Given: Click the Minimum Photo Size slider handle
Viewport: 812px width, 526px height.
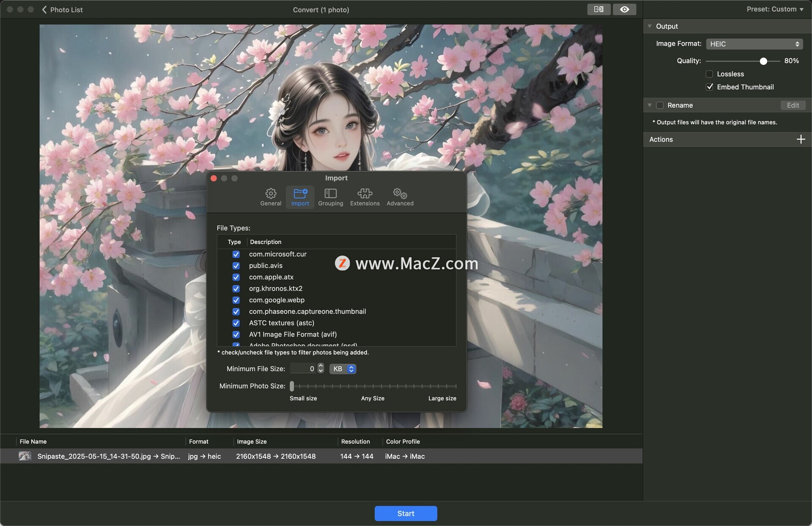Looking at the screenshot, I should (292, 386).
